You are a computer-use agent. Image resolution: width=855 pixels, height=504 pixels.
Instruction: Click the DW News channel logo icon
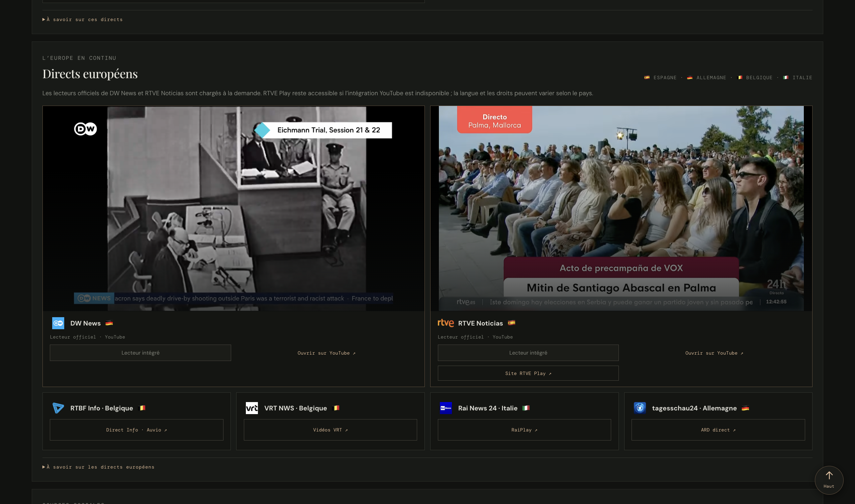(x=58, y=323)
